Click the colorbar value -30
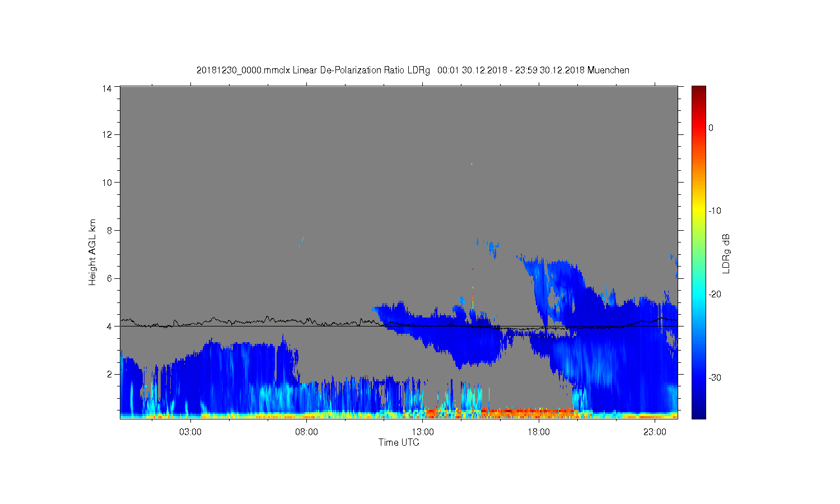The width and height of the screenshot is (840, 504). pyautogui.click(x=715, y=377)
